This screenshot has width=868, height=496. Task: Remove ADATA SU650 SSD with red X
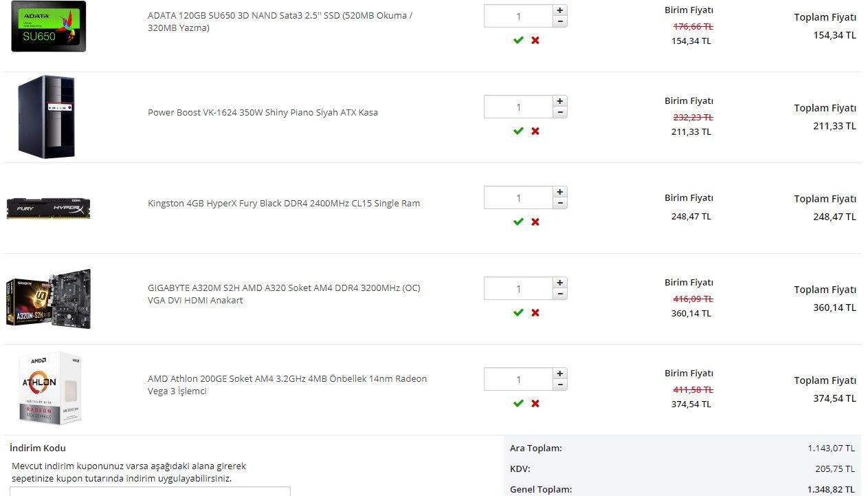click(x=535, y=40)
